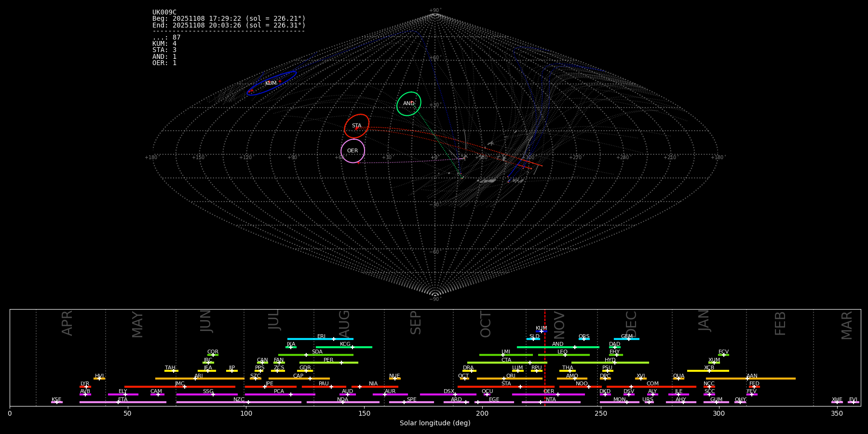Click the DEC month label in the timeline
The width and height of the screenshot is (868, 434).
tap(631, 324)
